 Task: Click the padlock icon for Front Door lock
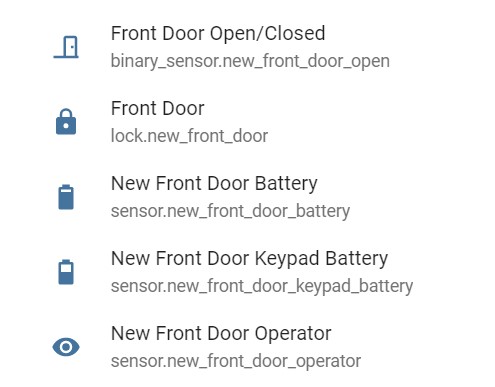pos(66,122)
